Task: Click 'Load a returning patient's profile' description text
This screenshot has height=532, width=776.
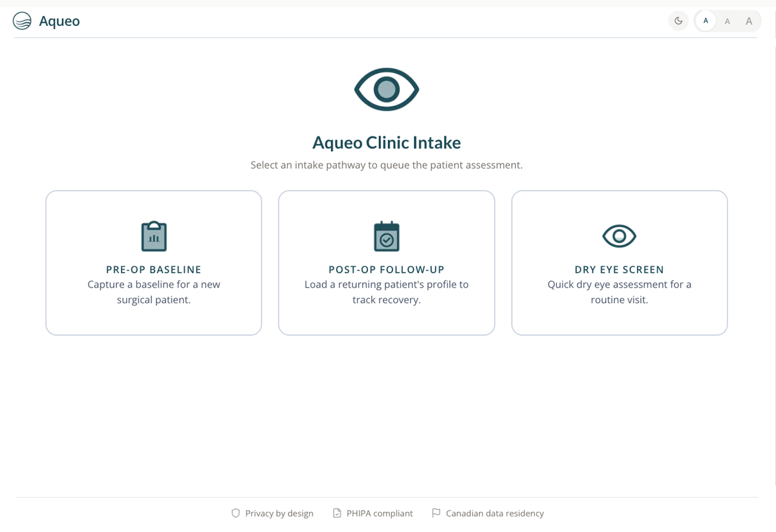Action: tap(387, 292)
